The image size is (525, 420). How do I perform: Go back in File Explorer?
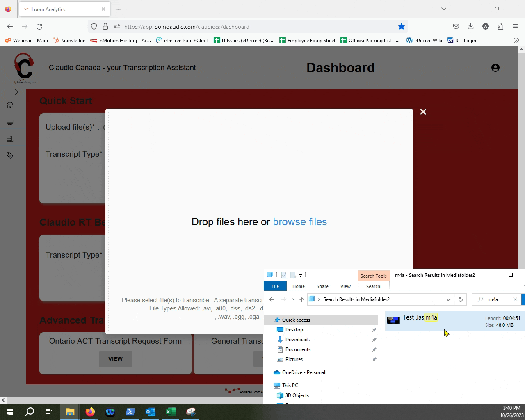272,299
